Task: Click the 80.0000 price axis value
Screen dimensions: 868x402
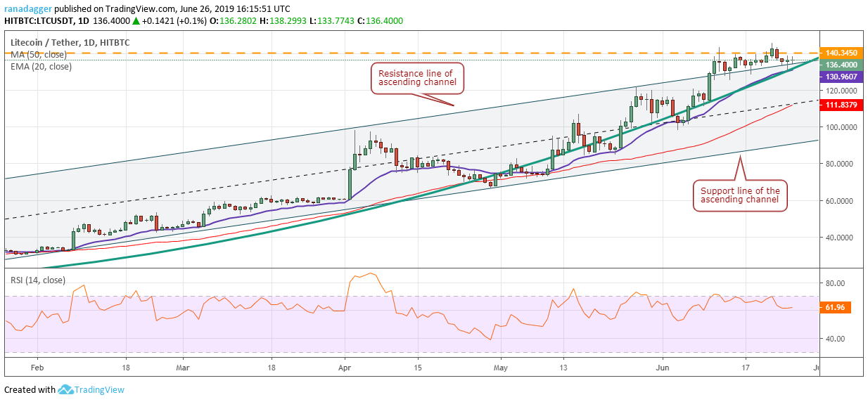Action: (x=839, y=164)
